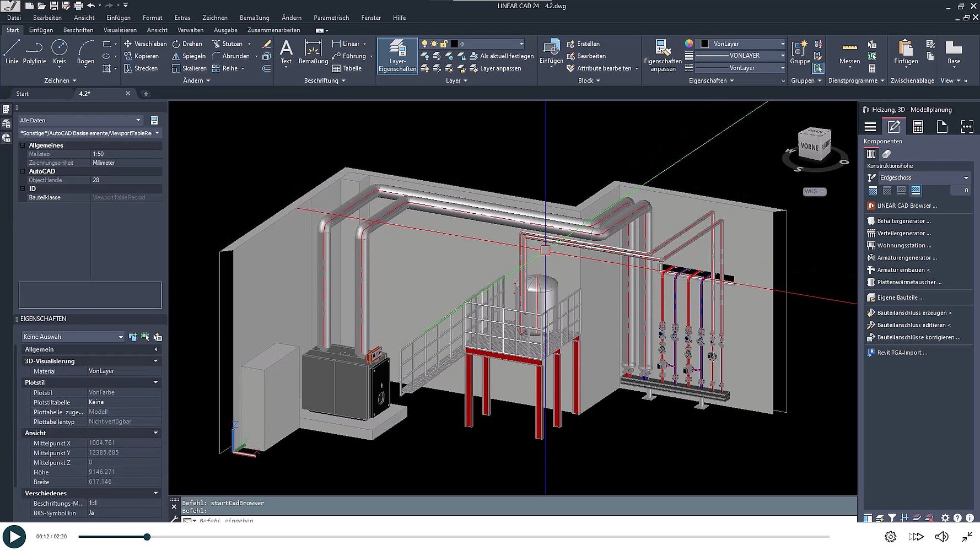The width and height of the screenshot is (980, 551).
Task: Collapse the Allgemeines property group
Action: (x=23, y=145)
